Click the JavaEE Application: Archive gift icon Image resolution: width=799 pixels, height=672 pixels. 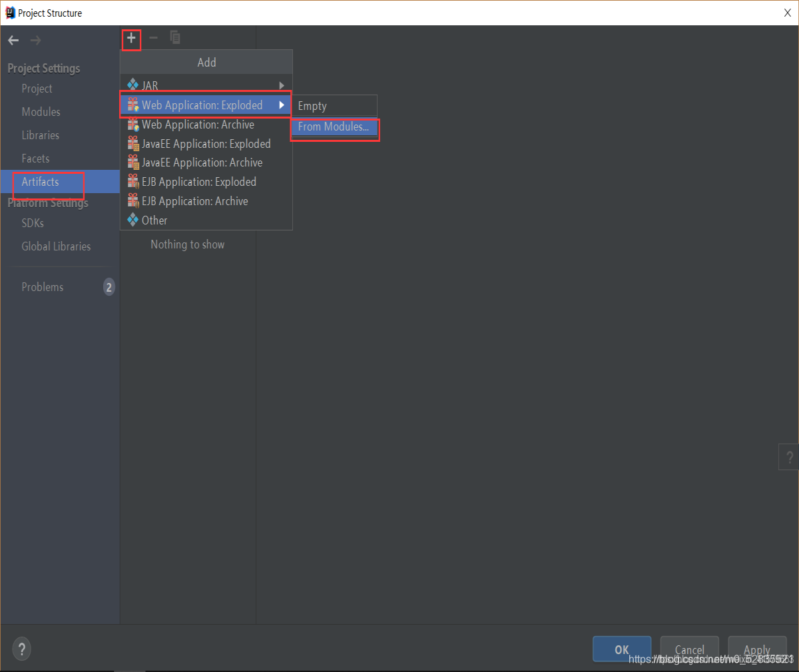point(133,162)
